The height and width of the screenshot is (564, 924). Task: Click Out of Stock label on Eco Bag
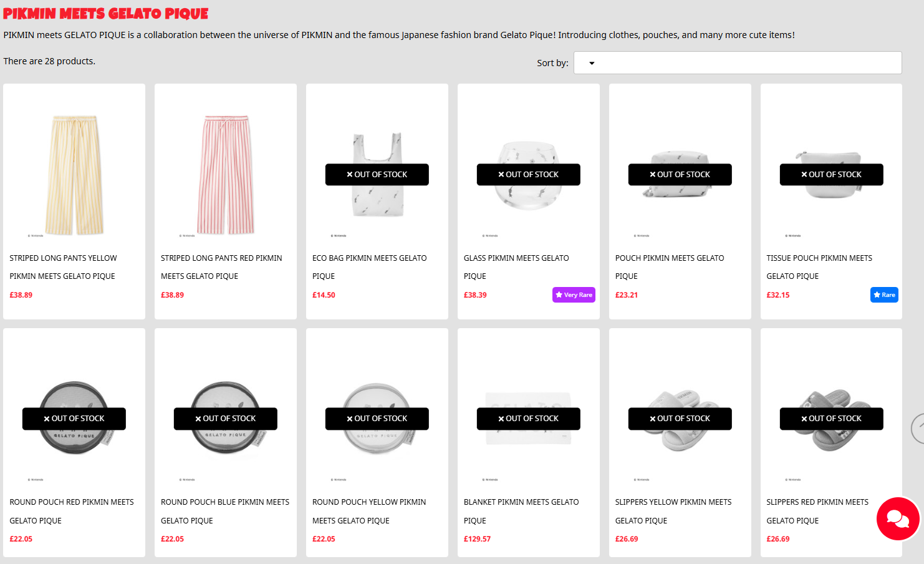tap(377, 175)
